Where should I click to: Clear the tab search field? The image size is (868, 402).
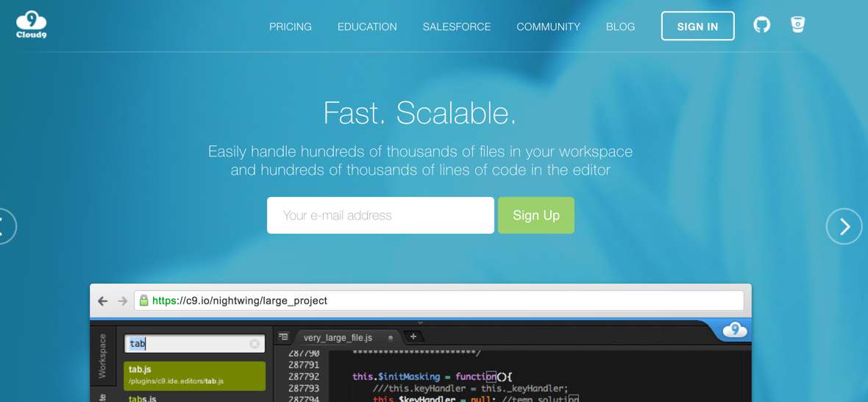[x=254, y=344]
